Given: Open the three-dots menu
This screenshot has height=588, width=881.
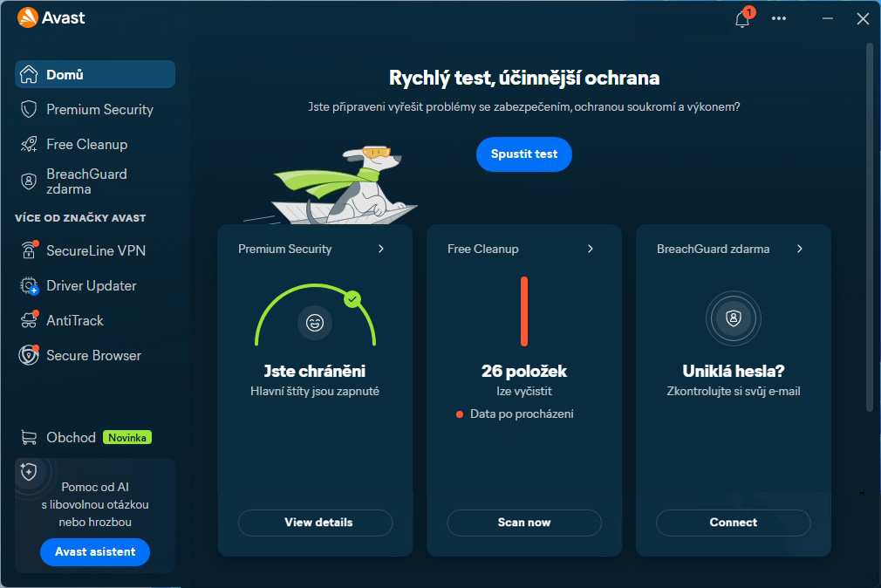Looking at the screenshot, I should [779, 18].
